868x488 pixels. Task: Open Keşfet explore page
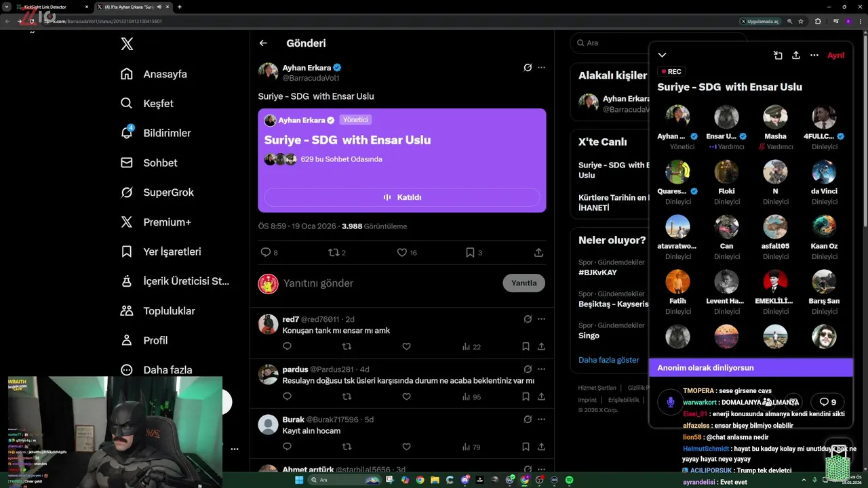point(147,104)
